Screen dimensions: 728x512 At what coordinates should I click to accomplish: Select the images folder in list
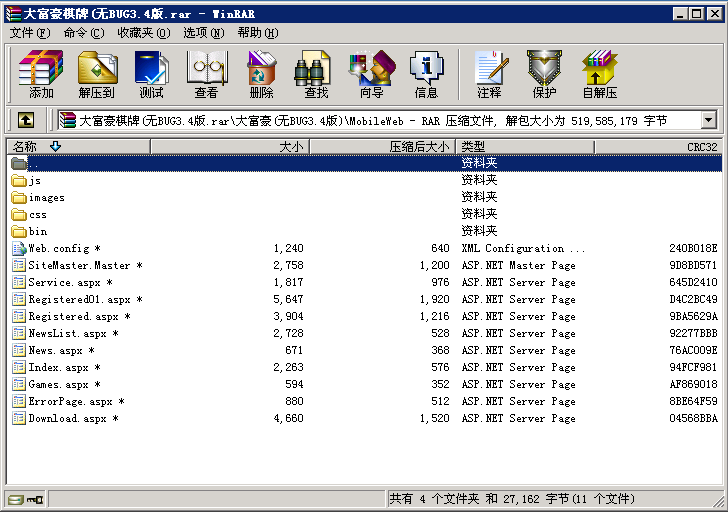[46, 198]
